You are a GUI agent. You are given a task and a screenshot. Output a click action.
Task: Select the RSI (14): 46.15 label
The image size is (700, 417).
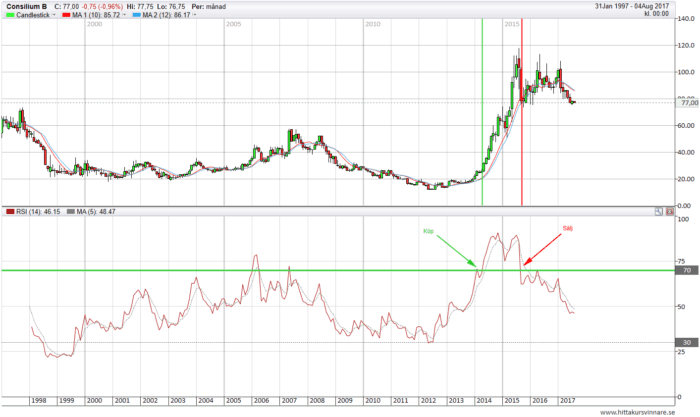[38, 212]
